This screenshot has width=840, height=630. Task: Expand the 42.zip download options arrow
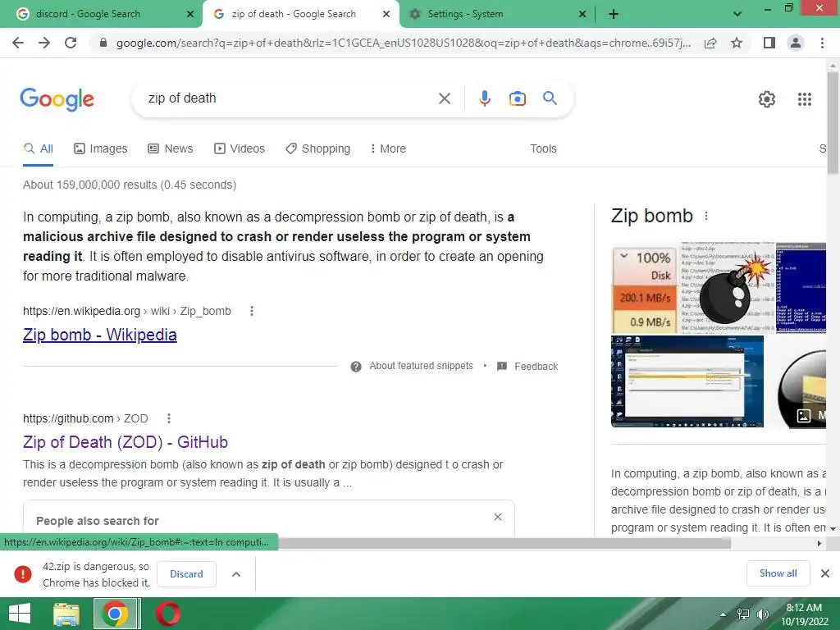(x=236, y=573)
